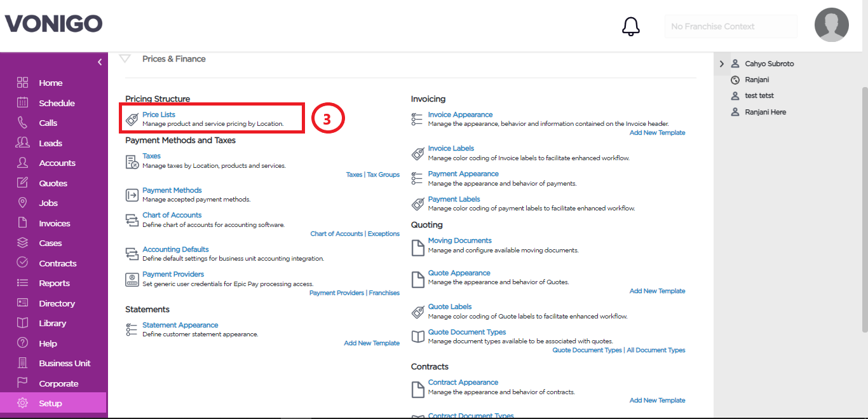The width and height of the screenshot is (868, 419).
Task: Click the page vertical scrollbar
Action: click(864, 210)
